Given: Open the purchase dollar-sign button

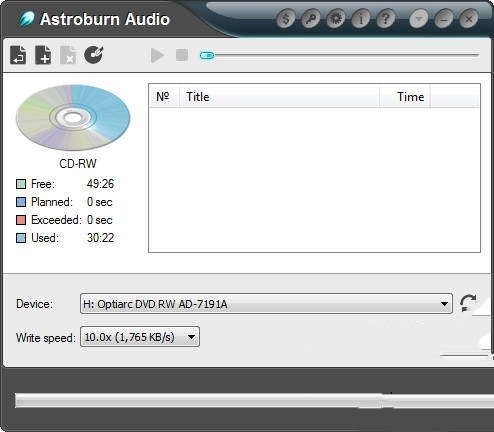Looking at the screenshot, I should [x=286, y=19].
